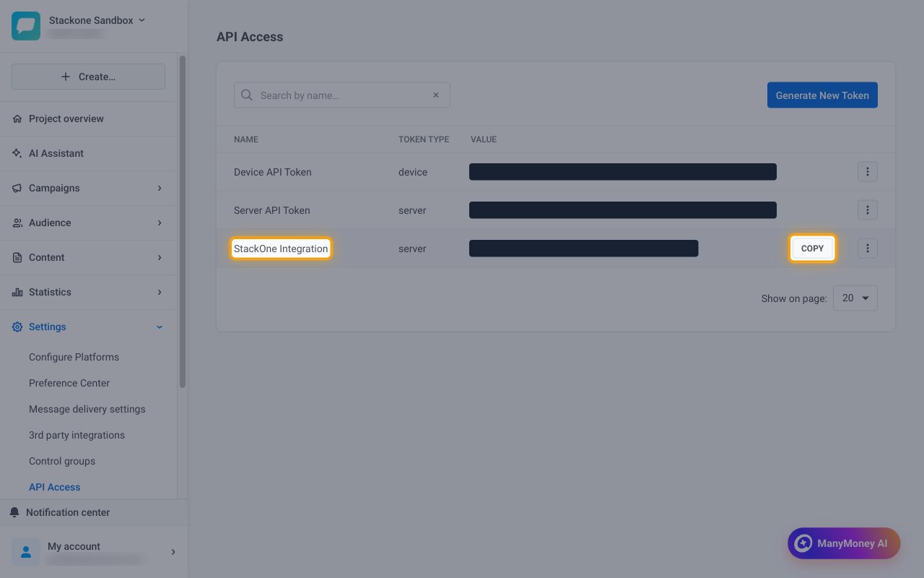Go to Configure Platforms

tap(74, 357)
